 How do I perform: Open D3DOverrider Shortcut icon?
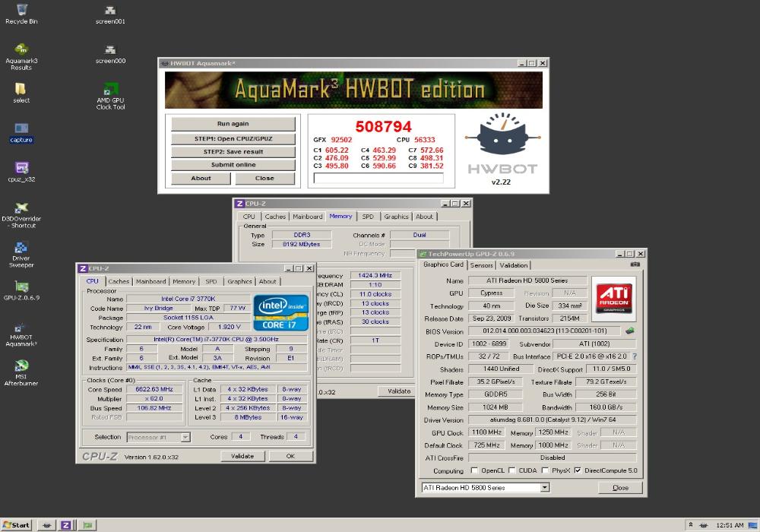[21, 215]
